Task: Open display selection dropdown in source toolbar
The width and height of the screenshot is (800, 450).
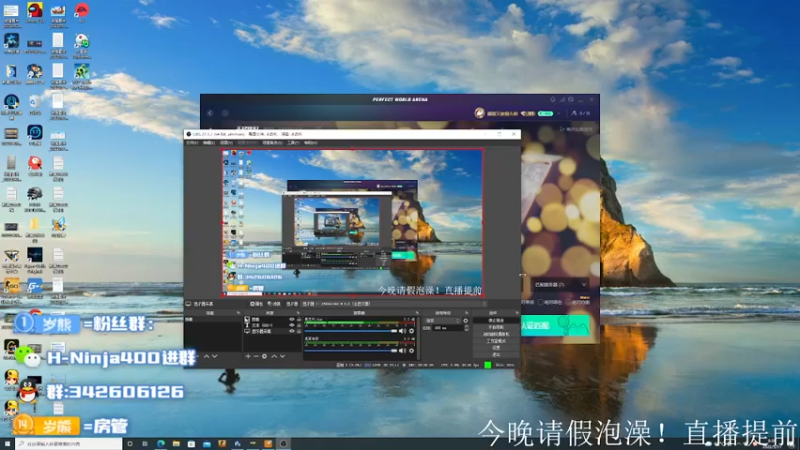Action: point(394,304)
